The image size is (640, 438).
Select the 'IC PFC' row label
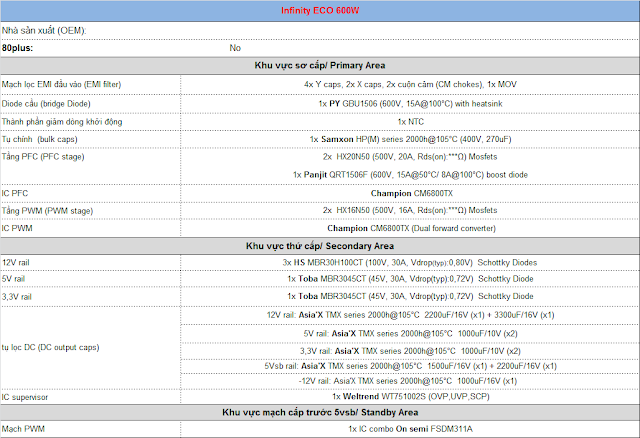click(x=15, y=193)
